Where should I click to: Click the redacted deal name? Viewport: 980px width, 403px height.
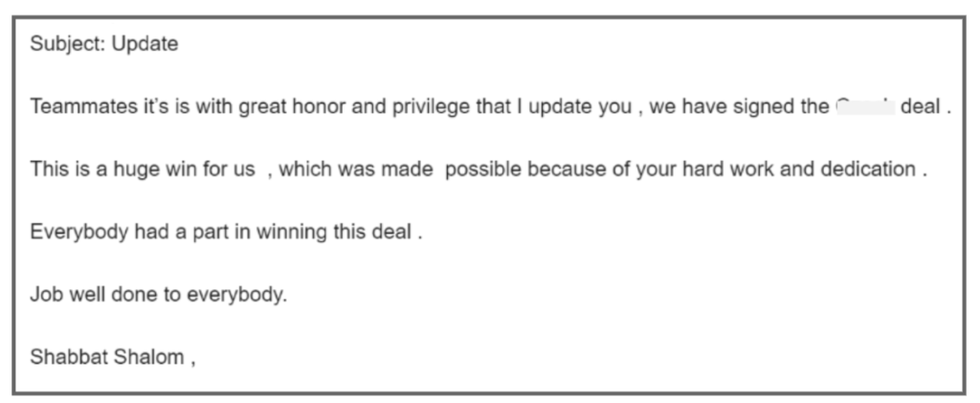click(x=865, y=107)
